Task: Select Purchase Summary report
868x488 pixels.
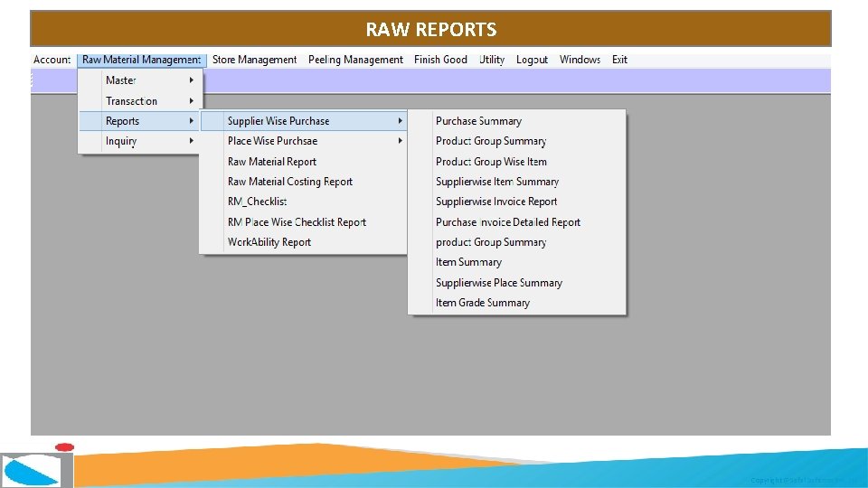Action: (517, 120)
